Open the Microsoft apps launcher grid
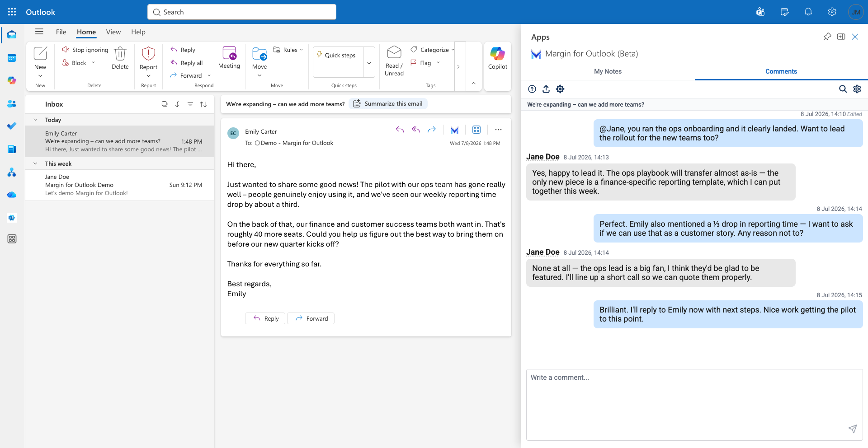The image size is (868, 448). 12,12
